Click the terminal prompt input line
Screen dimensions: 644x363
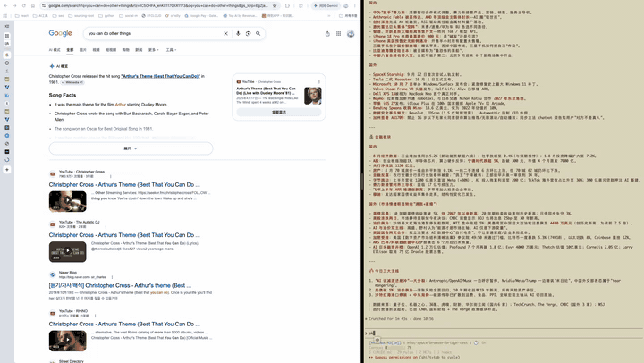point(504,333)
